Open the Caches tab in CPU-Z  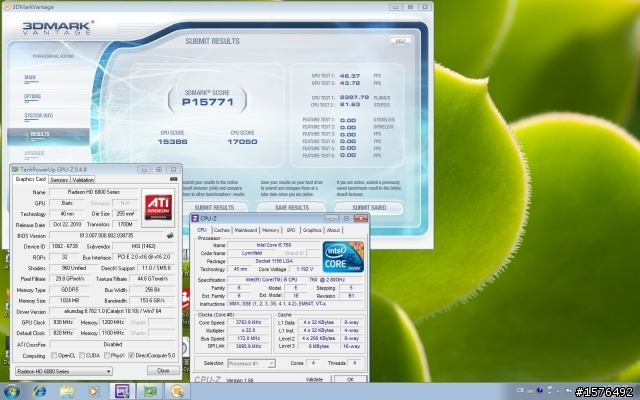[222, 230]
